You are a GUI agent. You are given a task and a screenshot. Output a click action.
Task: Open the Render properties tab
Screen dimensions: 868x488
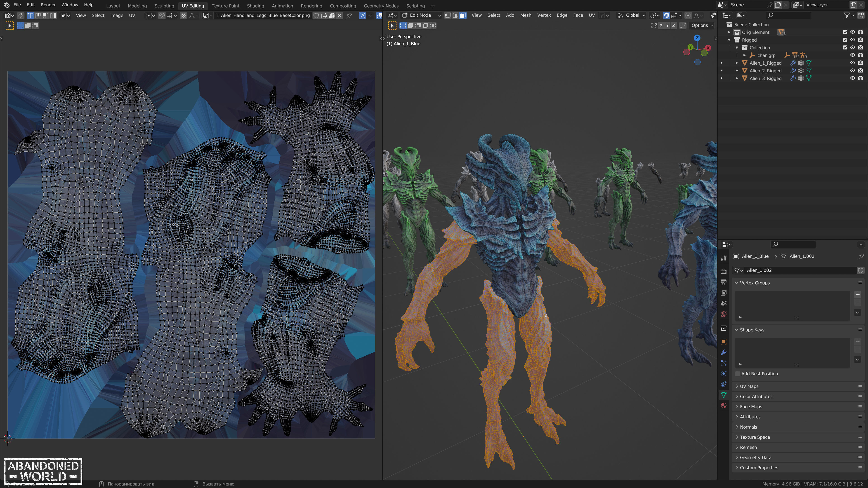tap(723, 271)
